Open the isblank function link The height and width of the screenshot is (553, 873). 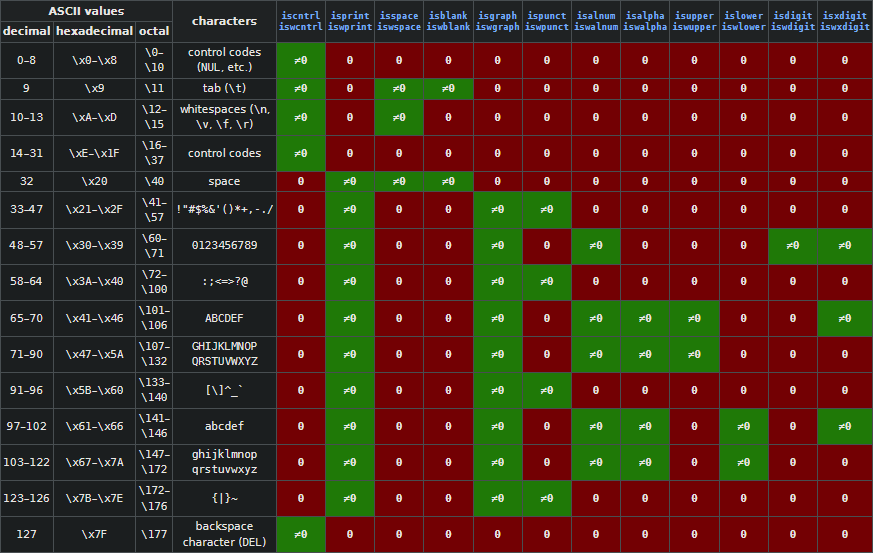pos(448,16)
